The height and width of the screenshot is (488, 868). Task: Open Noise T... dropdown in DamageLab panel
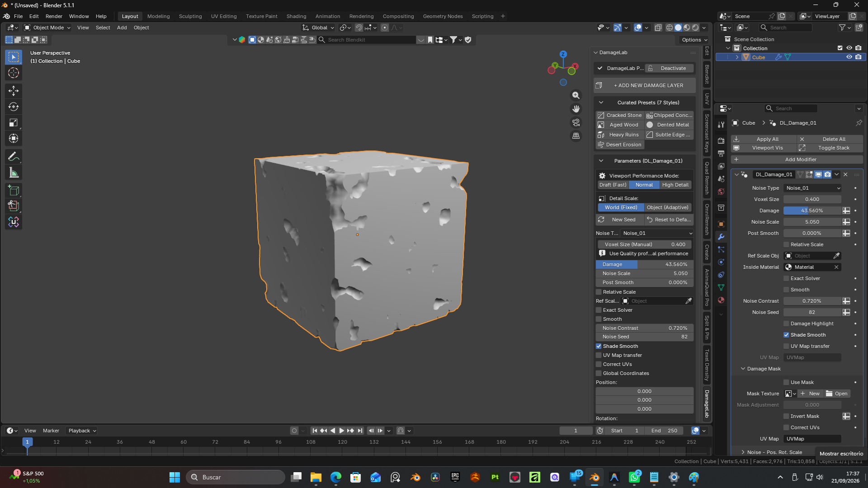[657, 233]
